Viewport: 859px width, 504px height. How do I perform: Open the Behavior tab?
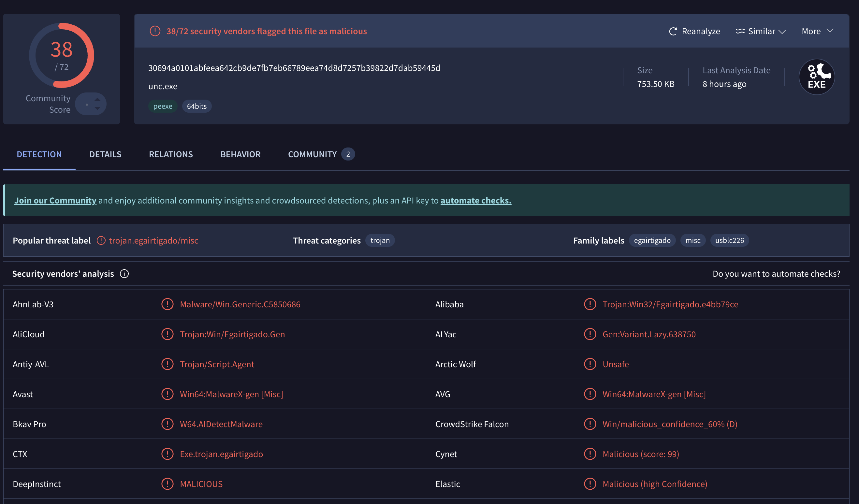pyautogui.click(x=240, y=154)
